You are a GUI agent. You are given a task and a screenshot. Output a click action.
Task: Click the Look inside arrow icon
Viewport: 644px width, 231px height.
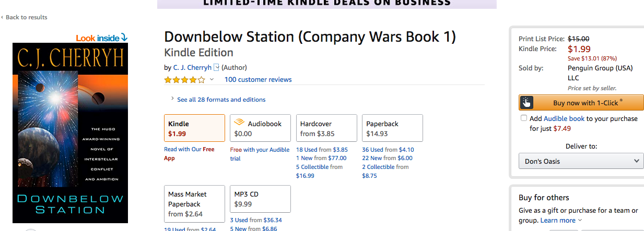point(124,38)
